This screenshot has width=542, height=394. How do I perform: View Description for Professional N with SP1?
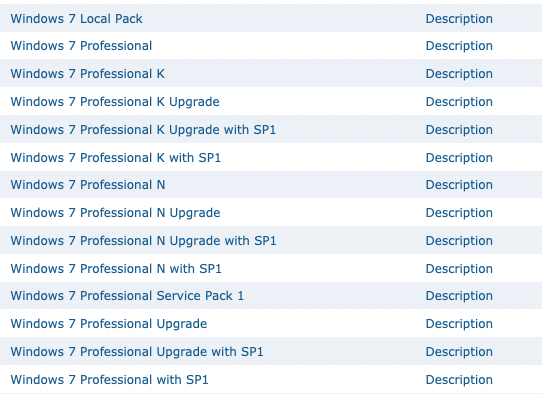[459, 269]
